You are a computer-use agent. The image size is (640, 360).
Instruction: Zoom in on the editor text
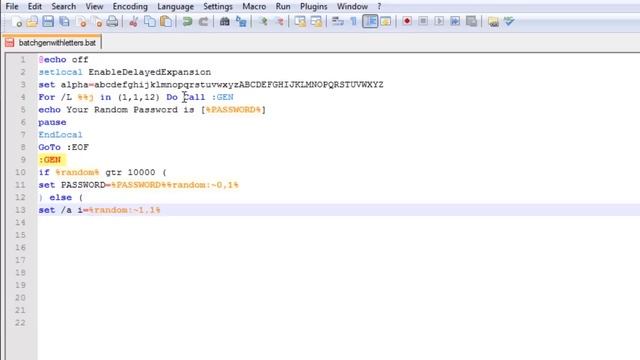pos(263,22)
